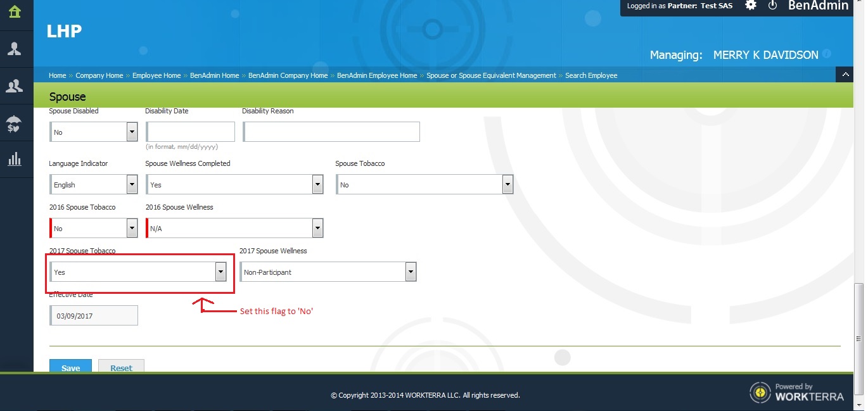The width and height of the screenshot is (868, 411).
Task: Click the settings gear icon
Action: point(751,6)
